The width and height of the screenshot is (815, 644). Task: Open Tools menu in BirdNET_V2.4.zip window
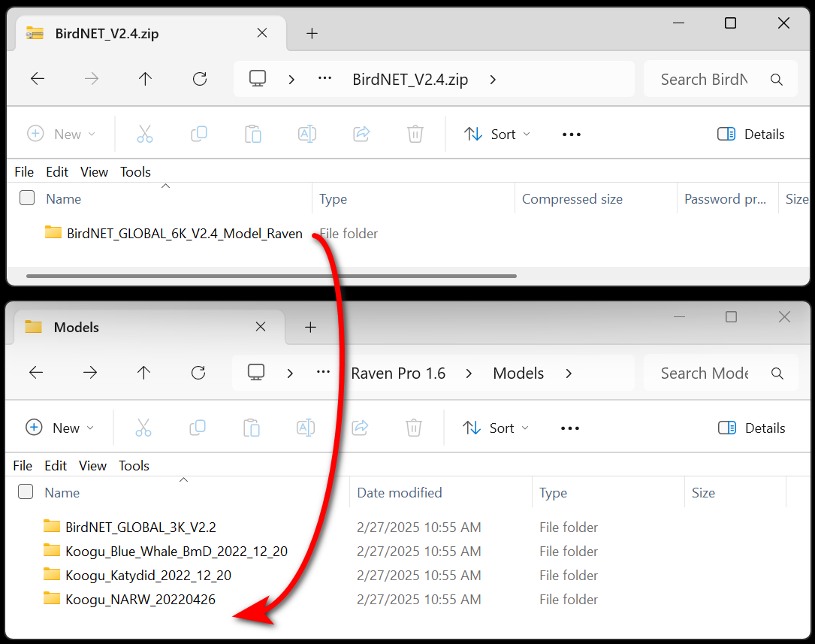pos(135,172)
